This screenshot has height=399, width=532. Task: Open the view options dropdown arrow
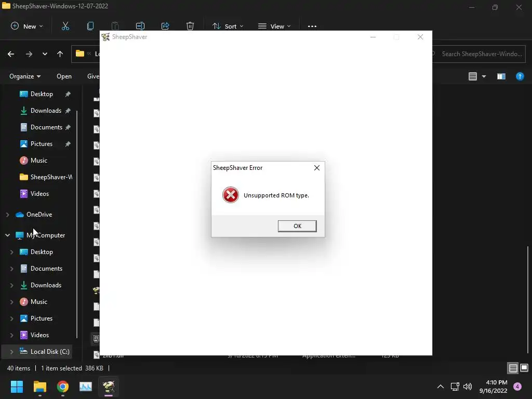[x=484, y=76]
